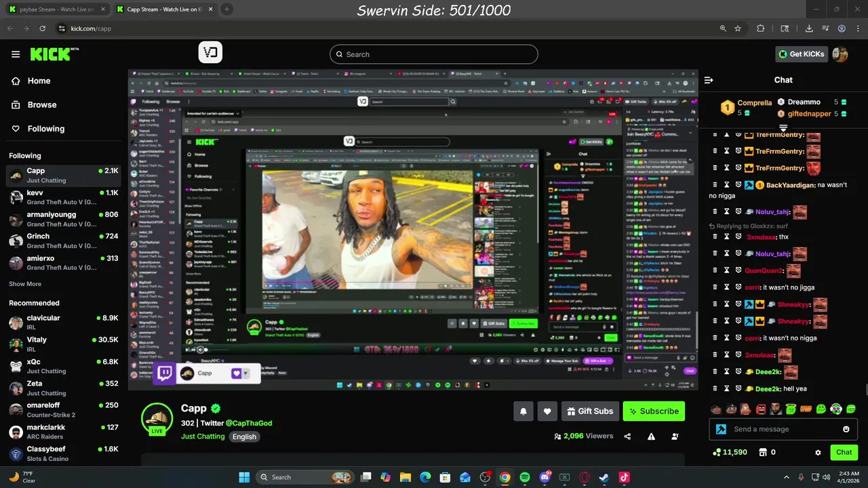Report stream with warning triangle icon
This screenshot has height=488, width=868.
pos(651,436)
